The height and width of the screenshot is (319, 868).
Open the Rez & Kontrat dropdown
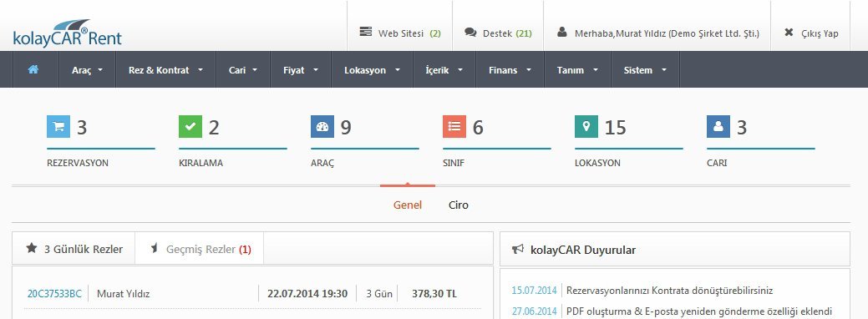click(165, 70)
